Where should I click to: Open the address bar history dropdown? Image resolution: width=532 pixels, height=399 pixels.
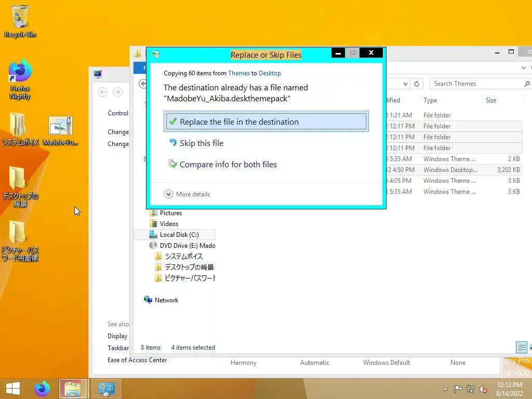pos(405,84)
